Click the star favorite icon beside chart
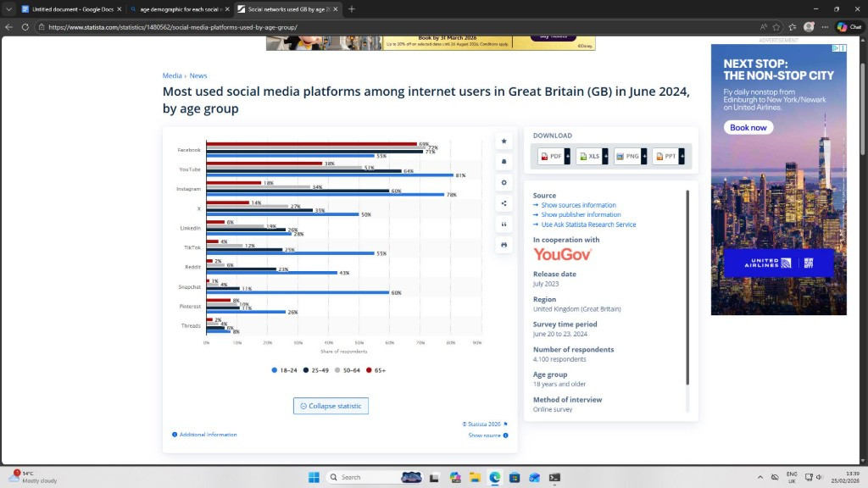The image size is (868, 488). coord(504,141)
